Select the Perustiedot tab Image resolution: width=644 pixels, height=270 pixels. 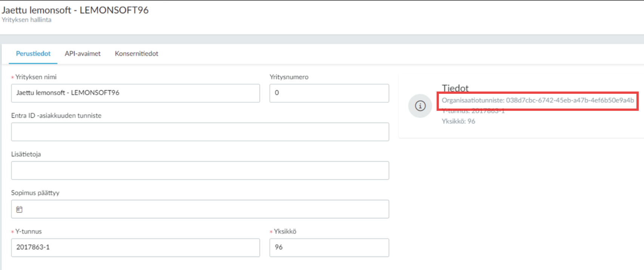[x=33, y=54]
